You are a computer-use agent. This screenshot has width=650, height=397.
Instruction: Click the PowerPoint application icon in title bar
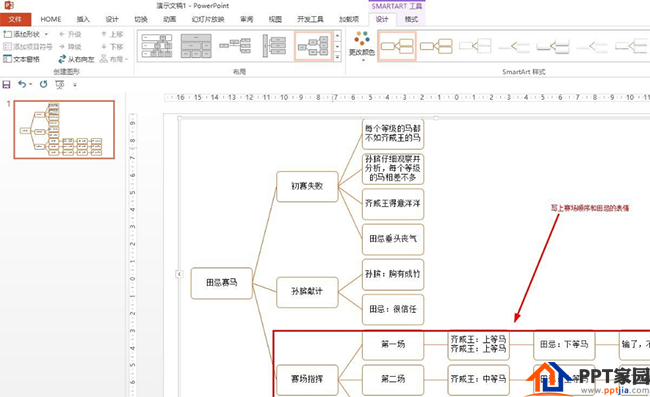click(9, 5)
